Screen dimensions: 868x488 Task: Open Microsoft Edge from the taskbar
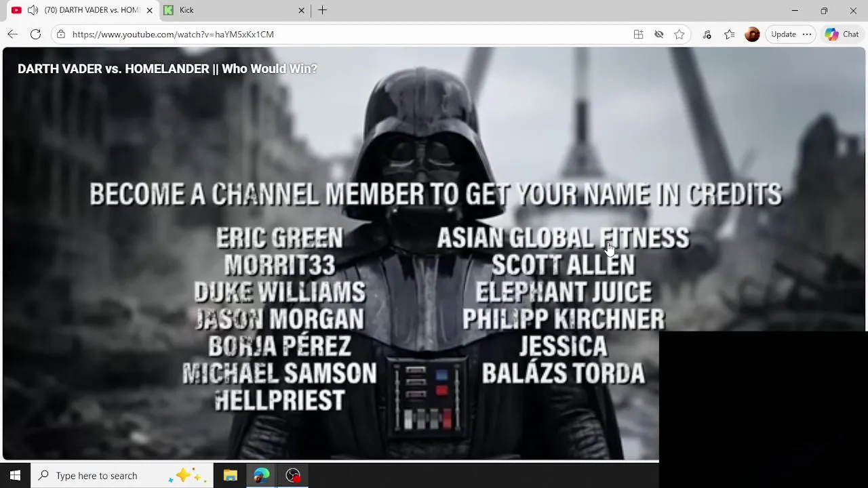tap(262, 476)
